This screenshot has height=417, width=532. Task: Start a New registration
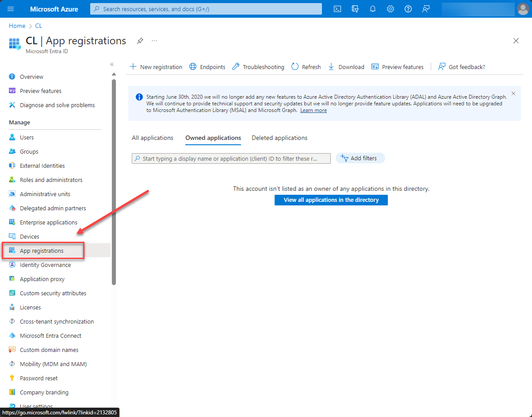tap(156, 67)
